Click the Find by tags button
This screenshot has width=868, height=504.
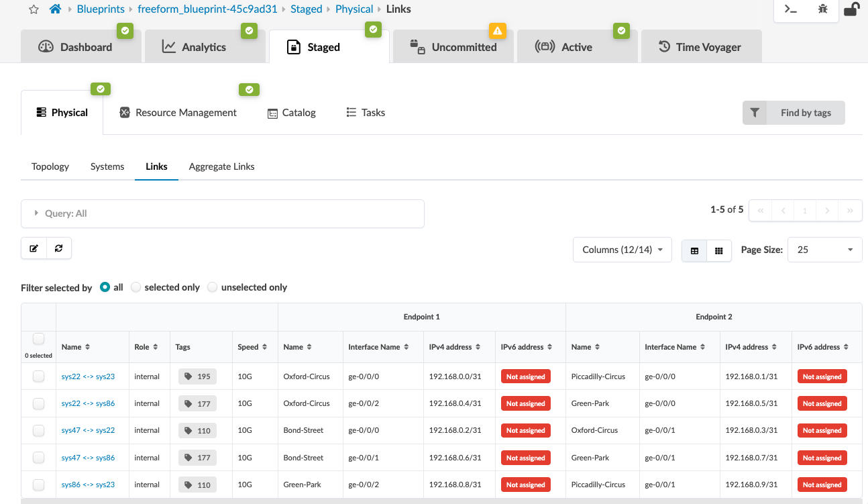(794, 113)
